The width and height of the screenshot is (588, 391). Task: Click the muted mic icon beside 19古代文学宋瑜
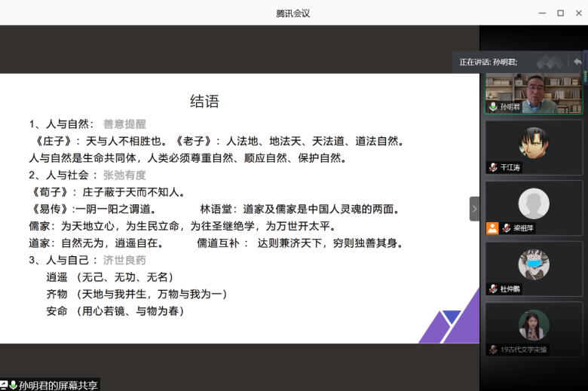[x=493, y=350]
